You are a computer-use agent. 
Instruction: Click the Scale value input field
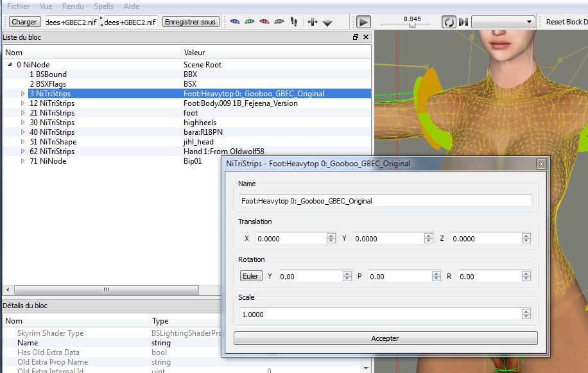pyautogui.click(x=380, y=315)
